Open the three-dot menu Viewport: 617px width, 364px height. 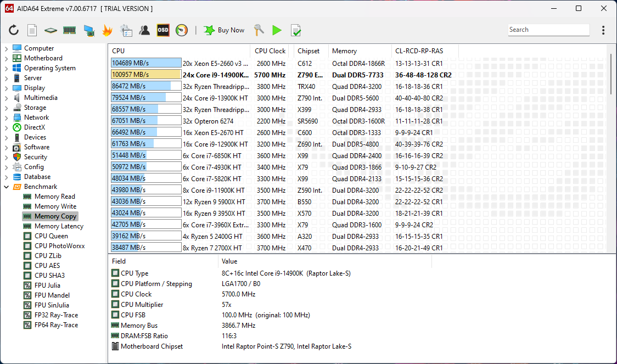(603, 30)
